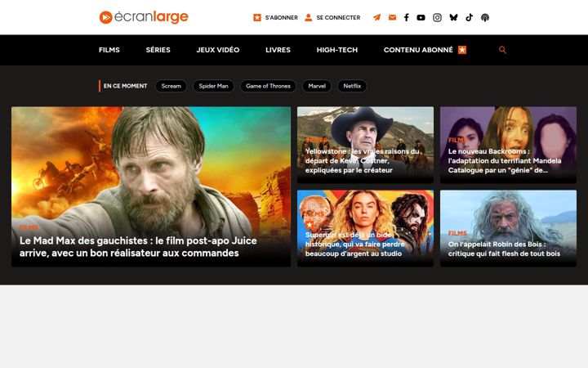Screen dimensions: 588x368
Task: Click subscriber star badge on Supergirl card
Action: tap(309, 225)
